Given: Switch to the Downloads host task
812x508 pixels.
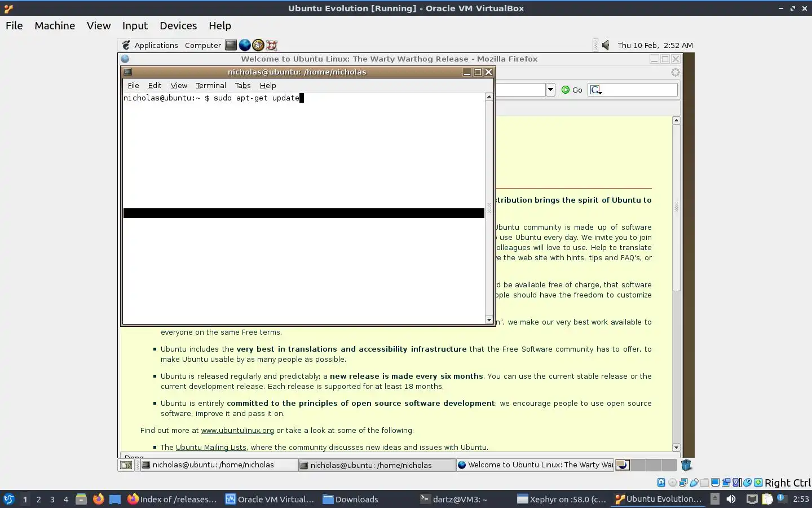Looking at the screenshot, I should [351, 499].
